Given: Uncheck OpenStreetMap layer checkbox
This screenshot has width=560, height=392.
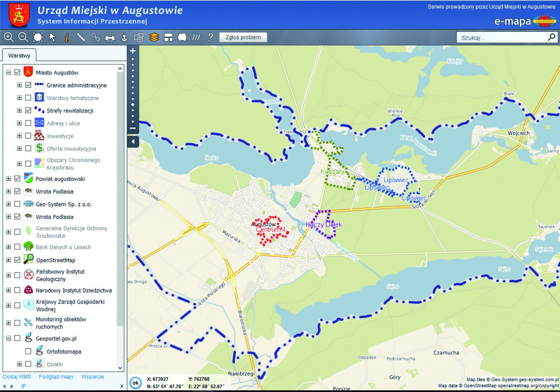Looking at the screenshot, I should point(17,260).
